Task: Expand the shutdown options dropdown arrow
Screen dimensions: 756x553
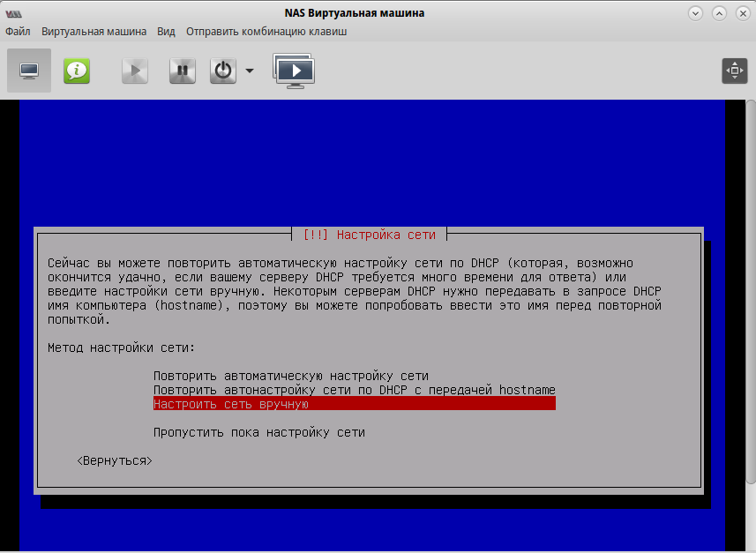Action: point(250,71)
